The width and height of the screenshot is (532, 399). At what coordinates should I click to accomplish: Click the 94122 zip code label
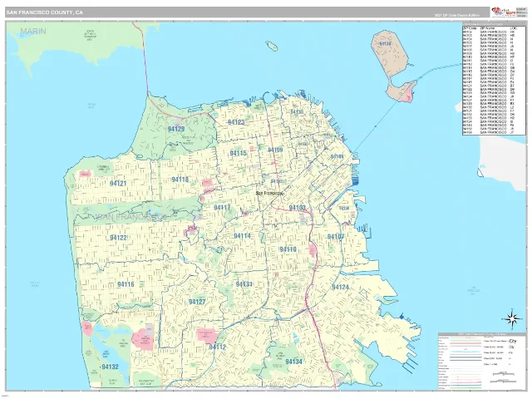click(x=118, y=238)
